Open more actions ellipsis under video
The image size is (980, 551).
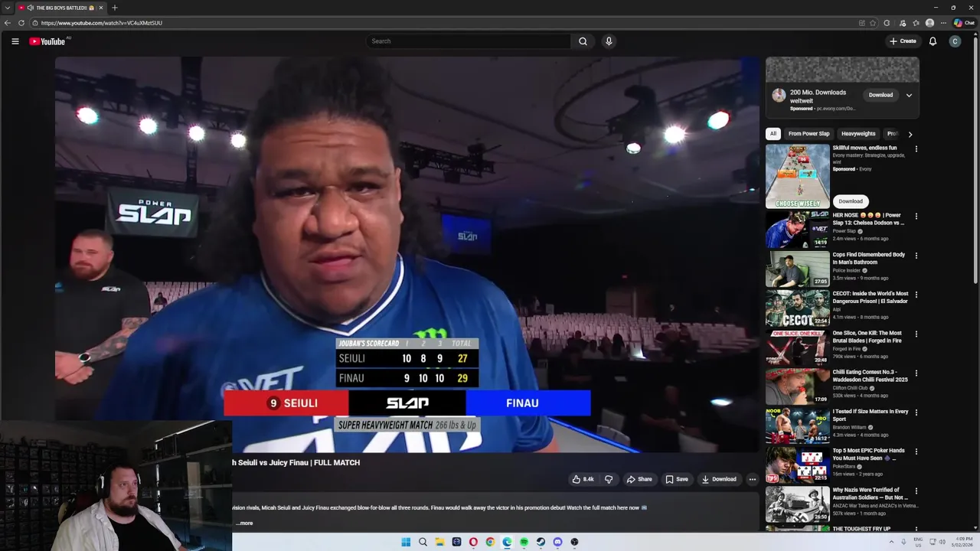(x=752, y=479)
